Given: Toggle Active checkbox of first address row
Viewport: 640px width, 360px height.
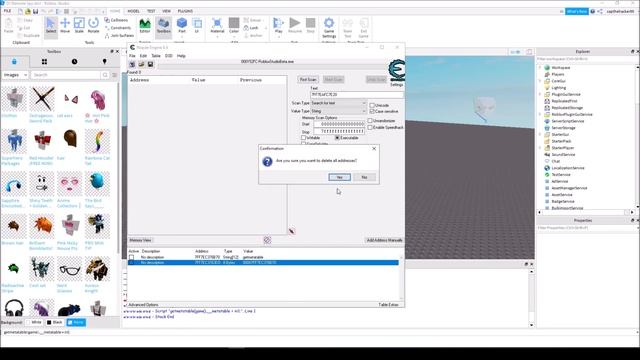Looking at the screenshot, I should [131, 257].
